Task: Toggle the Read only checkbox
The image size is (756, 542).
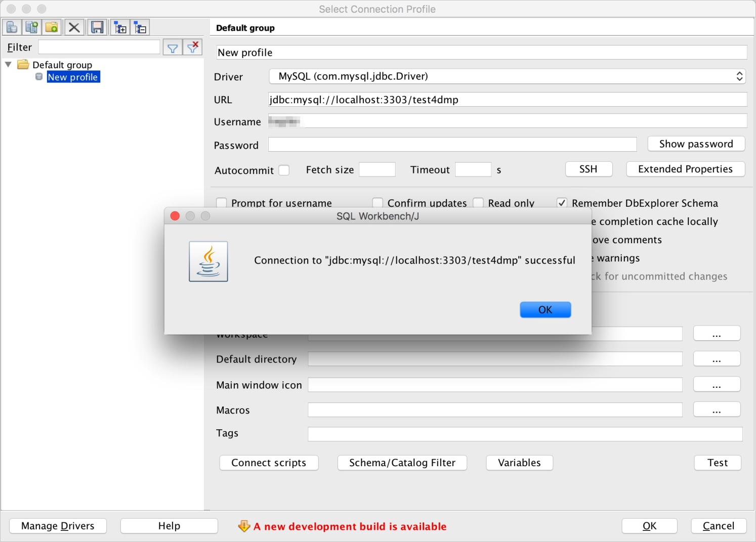Action: point(478,203)
